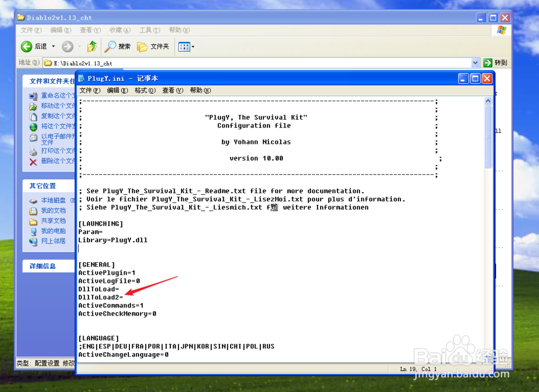Toggle the Folders (文件夹) pane in Explorer
539x392 pixels.
[153, 46]
